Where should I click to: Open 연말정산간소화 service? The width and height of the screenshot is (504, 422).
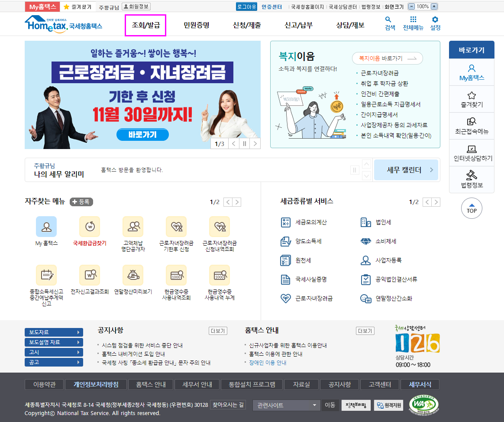(386, 299)
